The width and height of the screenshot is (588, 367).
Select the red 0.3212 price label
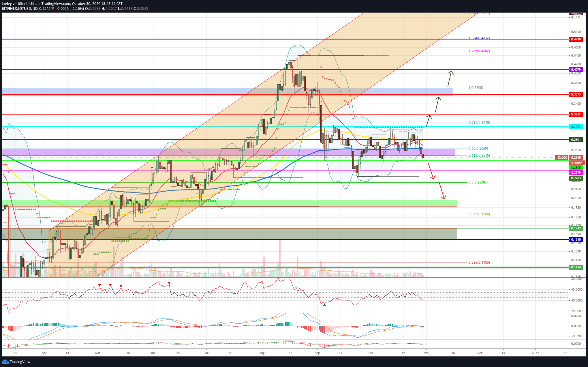576,114
